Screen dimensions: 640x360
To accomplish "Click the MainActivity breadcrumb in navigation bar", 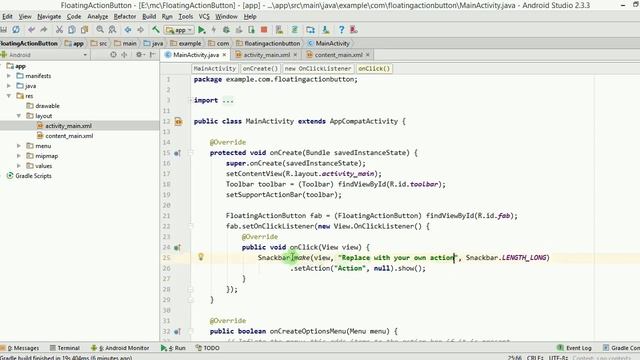I will (329, 43).
